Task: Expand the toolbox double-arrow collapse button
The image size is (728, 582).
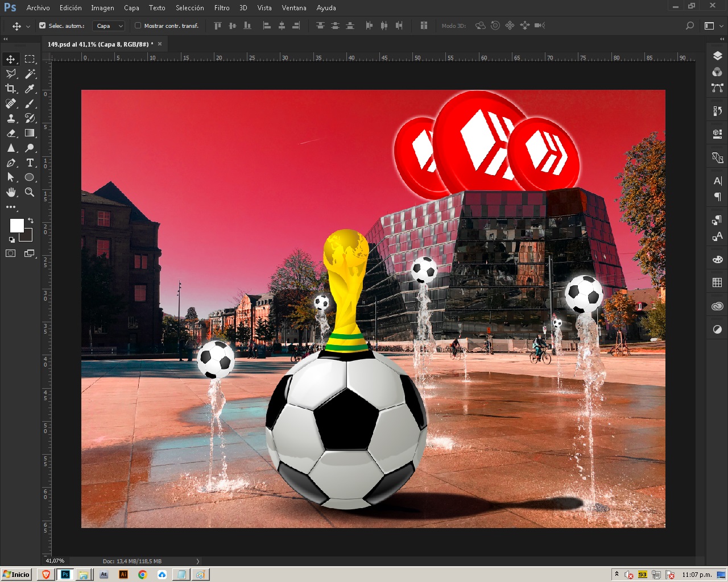Action: click(x=6, y=39)
